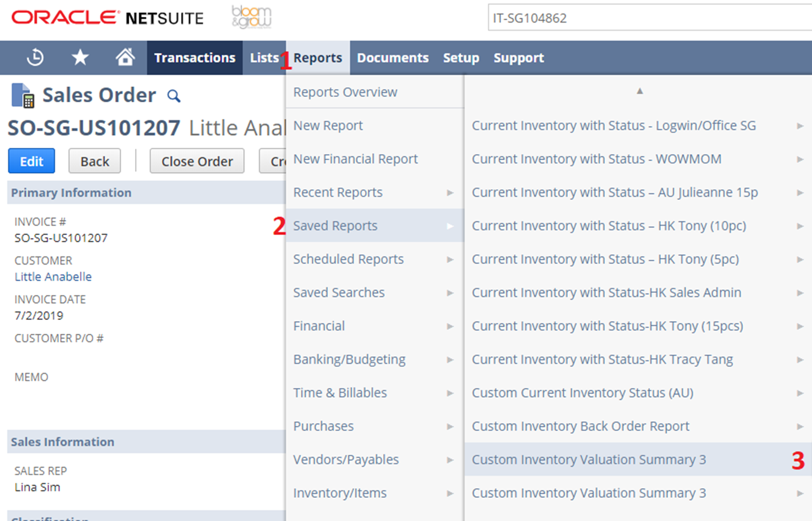Screen dimensions: 812x521
Task: Click the Close Order button
Action: (x=197, y=161)
